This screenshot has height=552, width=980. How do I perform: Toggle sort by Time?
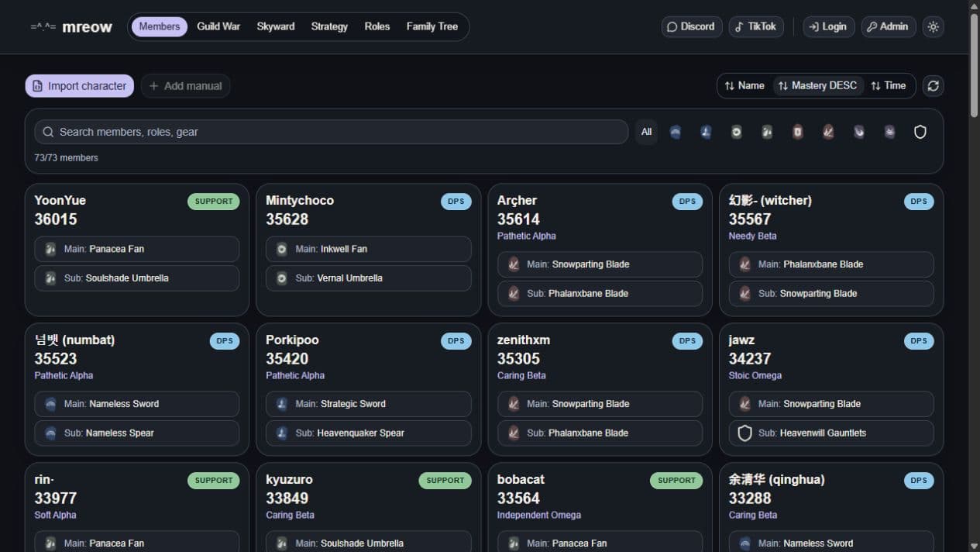click(x=888, y=86)
